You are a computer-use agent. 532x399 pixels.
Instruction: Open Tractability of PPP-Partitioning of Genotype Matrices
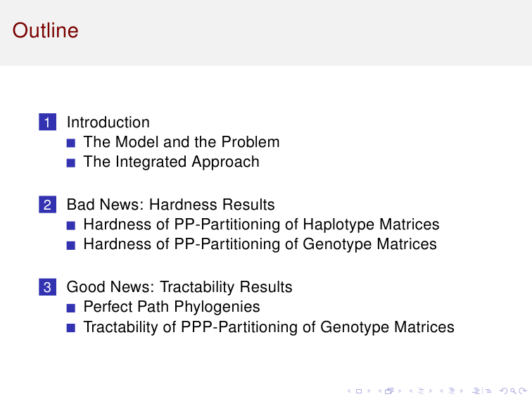269,327
